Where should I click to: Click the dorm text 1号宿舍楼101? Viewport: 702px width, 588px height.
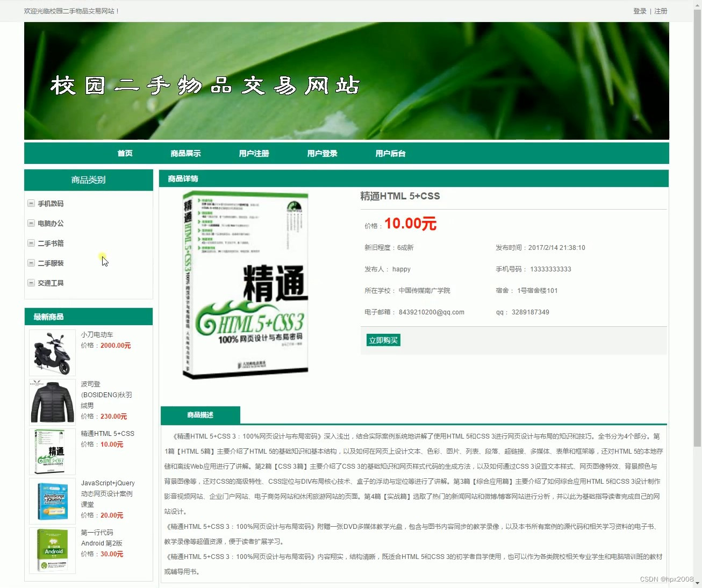tap(537, 291)
